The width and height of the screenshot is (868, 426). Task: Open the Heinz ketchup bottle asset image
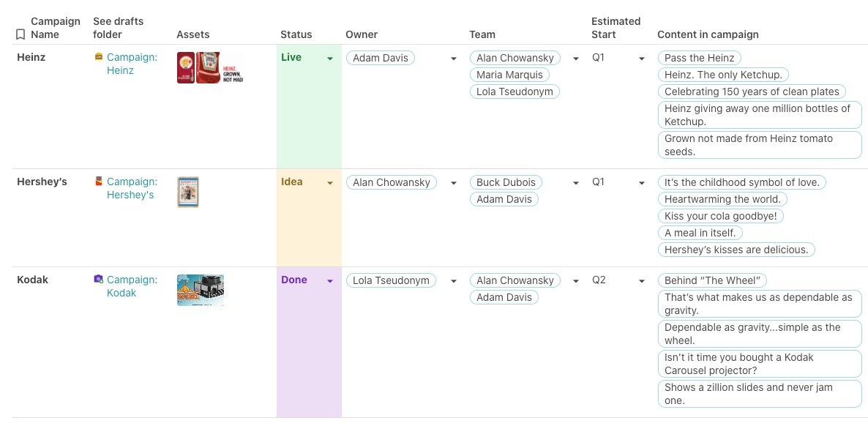pyautogui.click(x=208, y=68)
